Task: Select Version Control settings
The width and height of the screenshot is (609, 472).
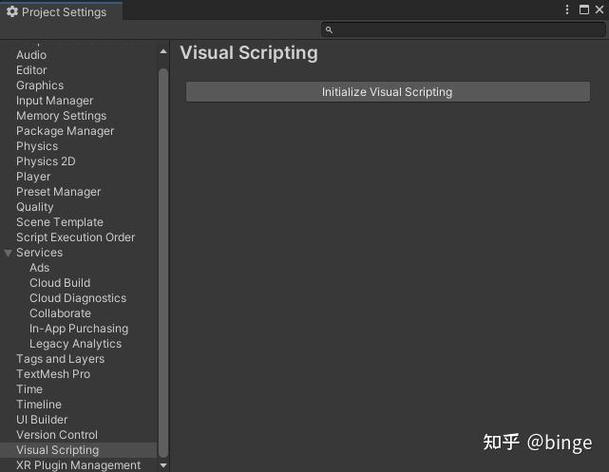Action: click(57, 435)
